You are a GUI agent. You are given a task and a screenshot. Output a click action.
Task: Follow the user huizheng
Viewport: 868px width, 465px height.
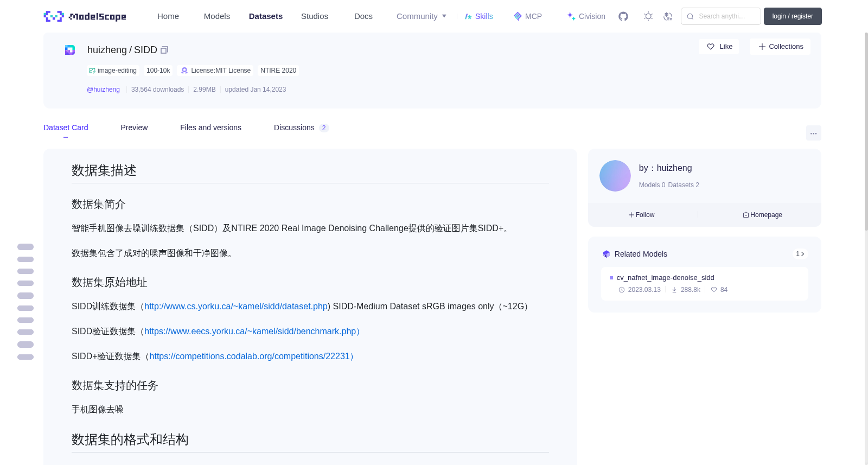641,215
